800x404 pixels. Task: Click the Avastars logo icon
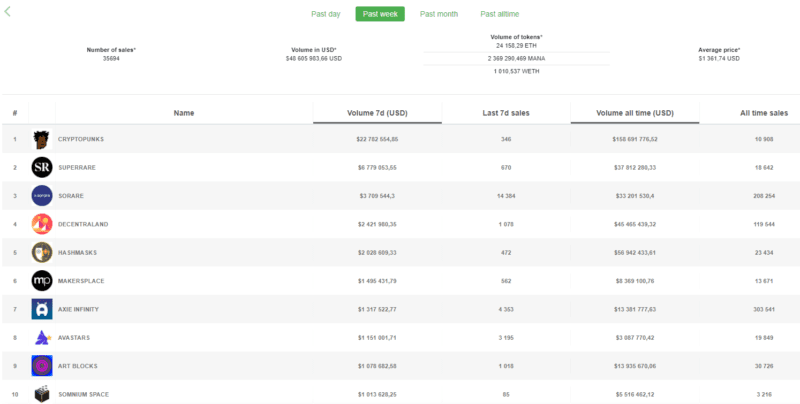42,338
